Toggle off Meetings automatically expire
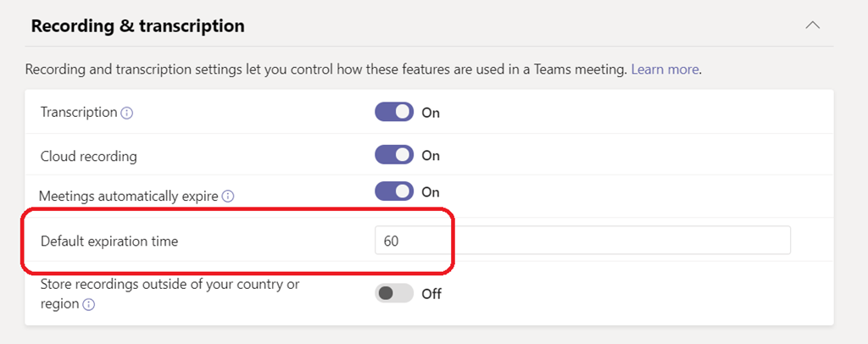 point(394,192)
